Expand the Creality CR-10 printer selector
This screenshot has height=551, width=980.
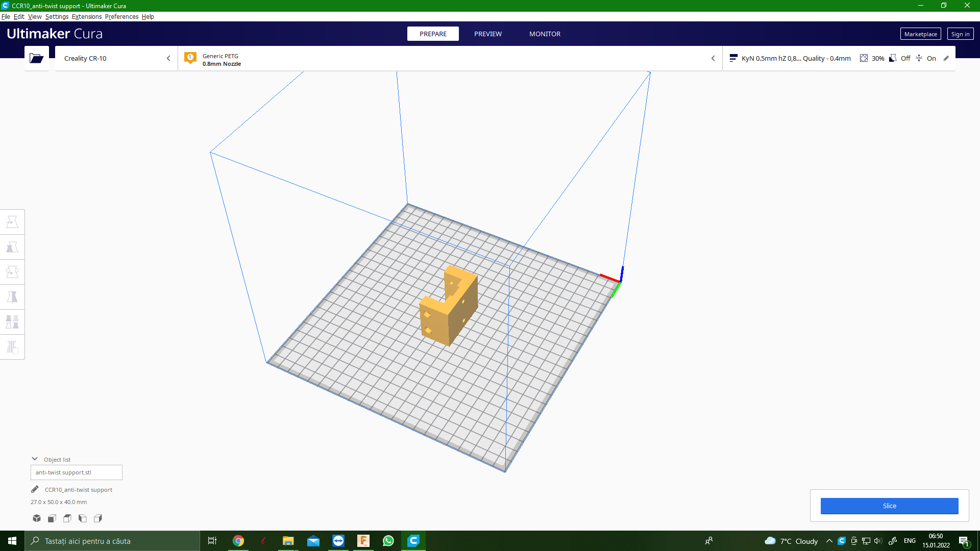pos(116,58)
